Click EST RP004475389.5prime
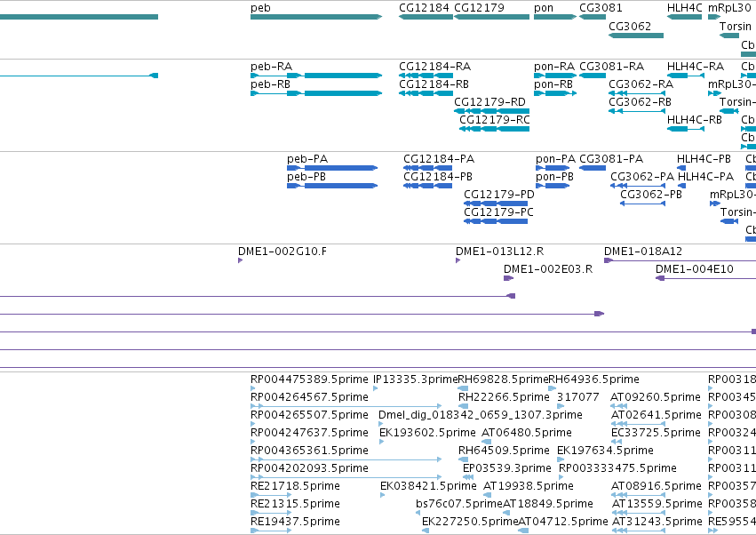 tap(252, 387)
